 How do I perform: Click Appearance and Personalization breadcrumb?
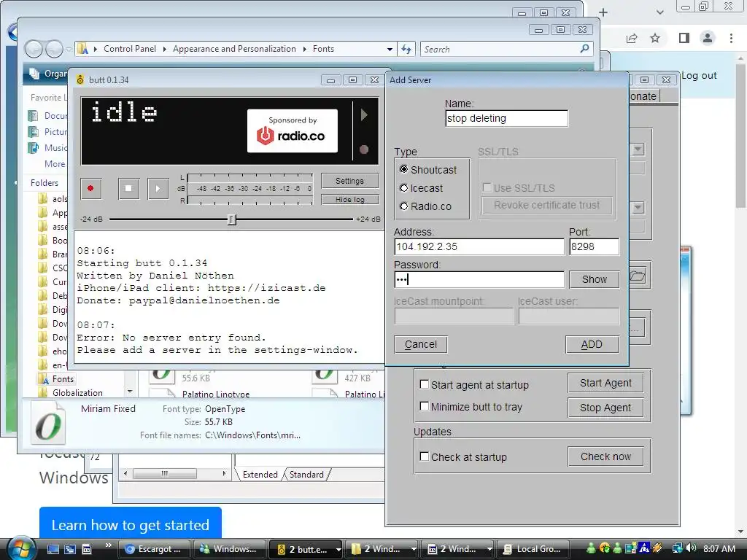234,49
